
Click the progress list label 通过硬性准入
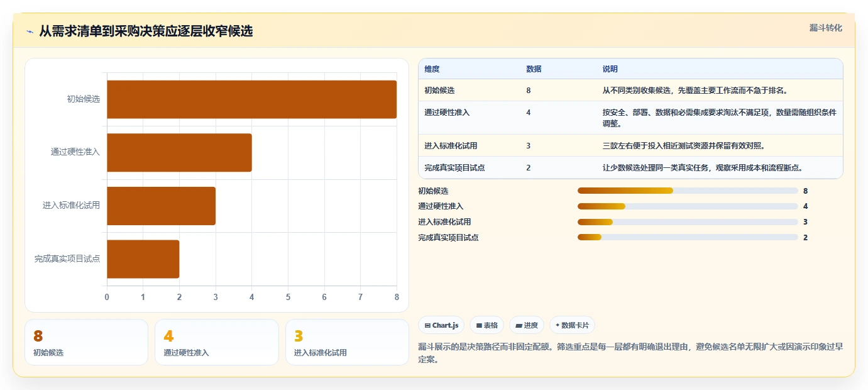coord(441,206)
